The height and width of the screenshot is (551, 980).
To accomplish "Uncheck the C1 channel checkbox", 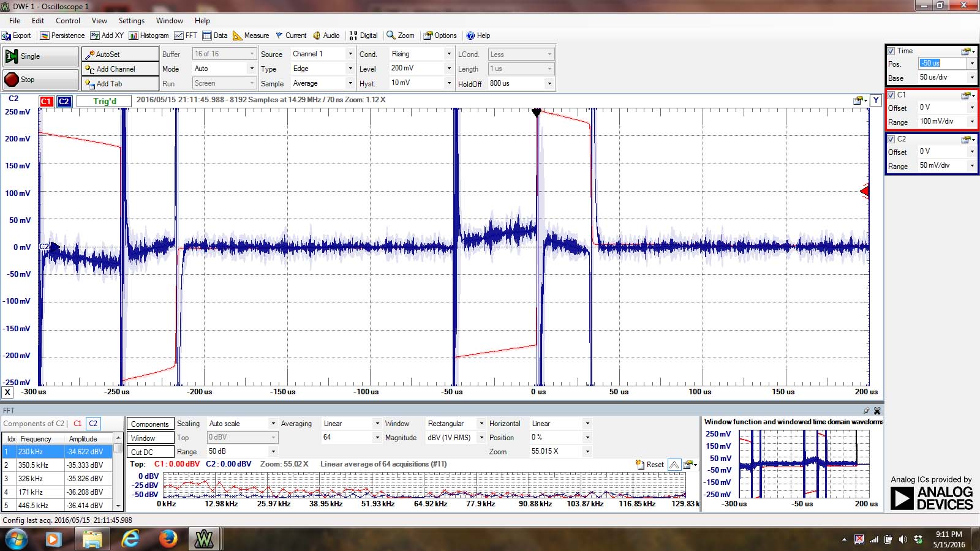I will (x=891, y=95).
